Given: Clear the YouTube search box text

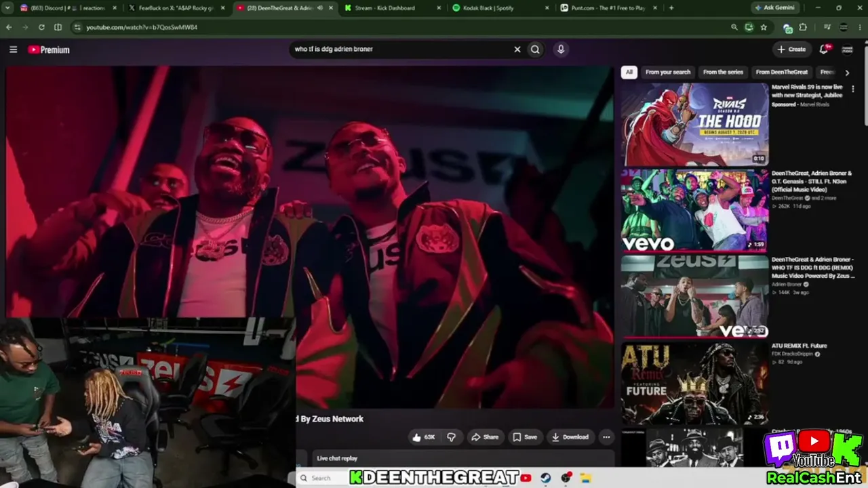Looking at the screenshot, I should tap(517, 49).
